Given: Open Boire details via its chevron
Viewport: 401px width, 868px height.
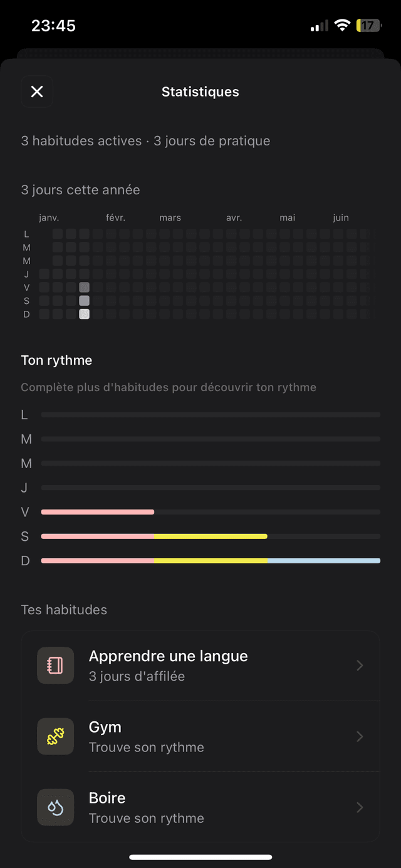Looking at the screenshot, I should click(360, 807).
